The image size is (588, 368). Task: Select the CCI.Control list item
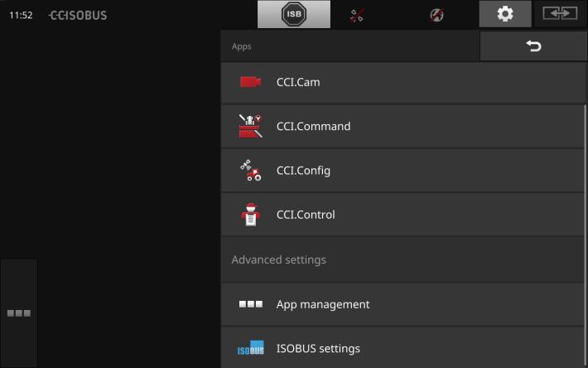(403, 215)
